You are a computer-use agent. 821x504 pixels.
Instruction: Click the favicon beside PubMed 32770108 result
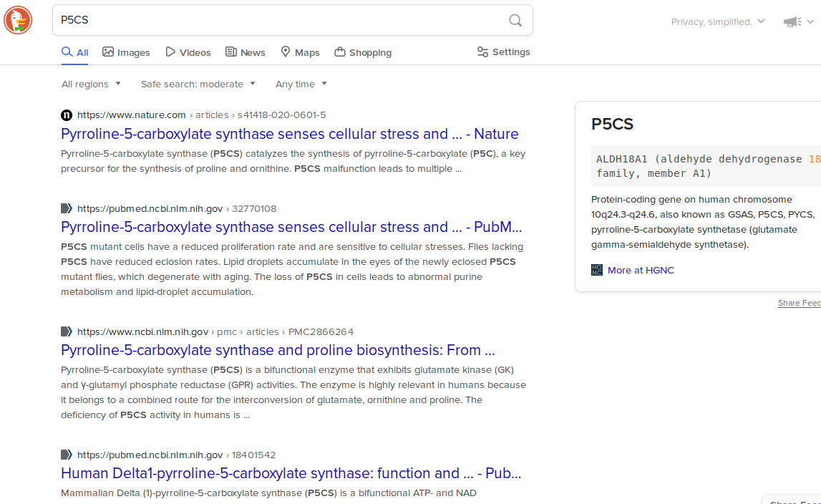(x=67, y=208)
